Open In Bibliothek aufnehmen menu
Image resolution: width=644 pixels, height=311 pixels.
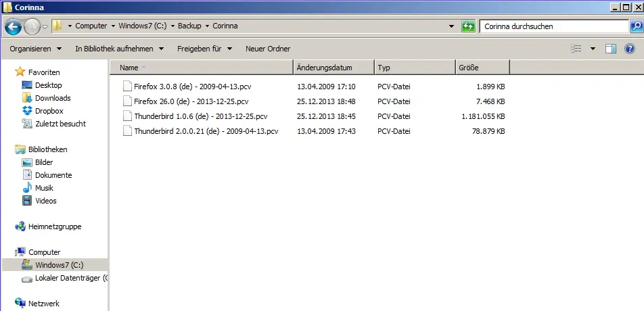[120, 49]
